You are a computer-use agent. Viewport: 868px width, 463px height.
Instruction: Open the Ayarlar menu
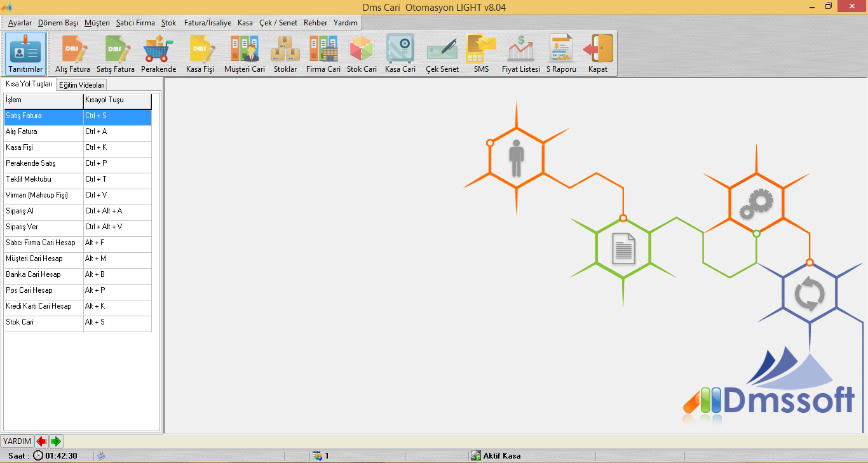pos(20,23)
